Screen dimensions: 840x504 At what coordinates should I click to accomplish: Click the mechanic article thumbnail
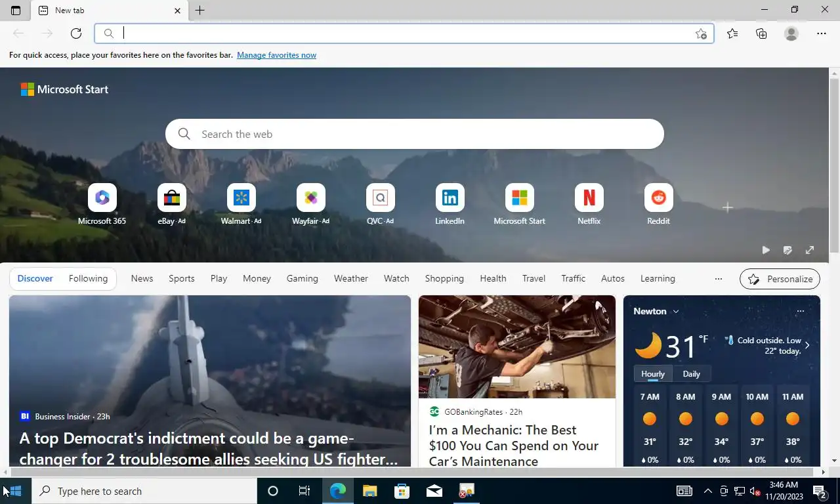coord(517,346)
